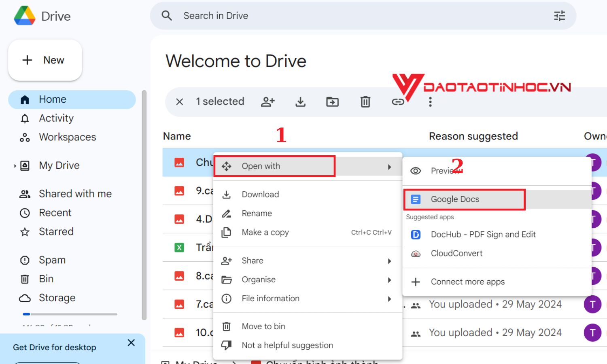Image resolution: width=607 pixels, height=364 pixels.
Task: Select Move to bin menu entry
Action: (x=263, y=326)
